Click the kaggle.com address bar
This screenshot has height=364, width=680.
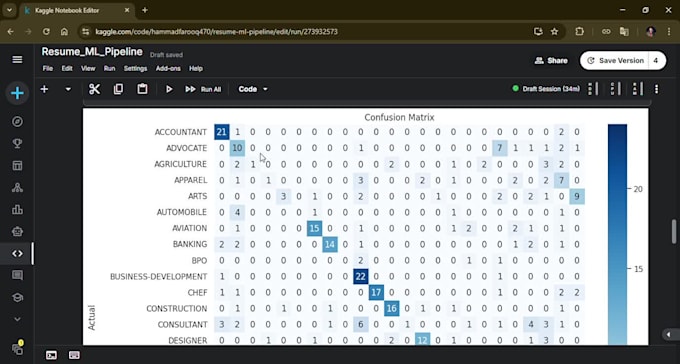coord(216,32)
